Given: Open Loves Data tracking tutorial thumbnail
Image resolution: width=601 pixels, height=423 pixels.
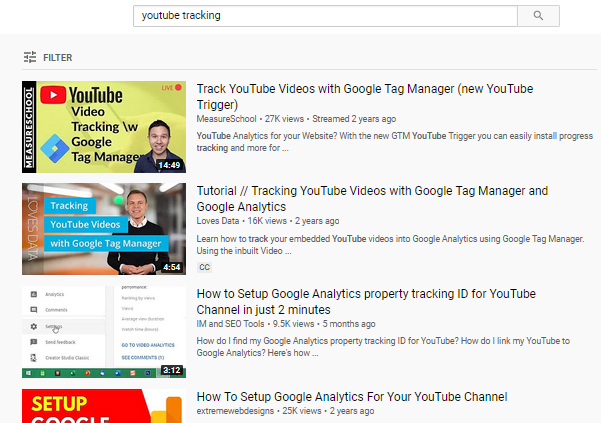Looking at the screenshot, I should coord(104,229).
